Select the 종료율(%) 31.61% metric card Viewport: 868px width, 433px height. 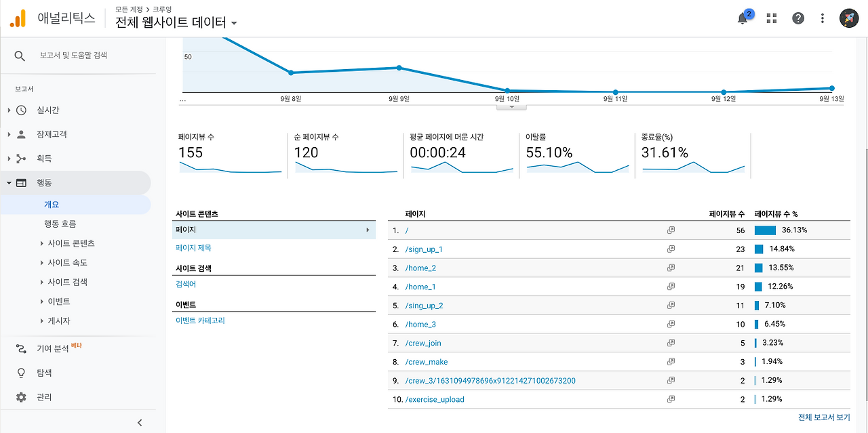(693, 154)
